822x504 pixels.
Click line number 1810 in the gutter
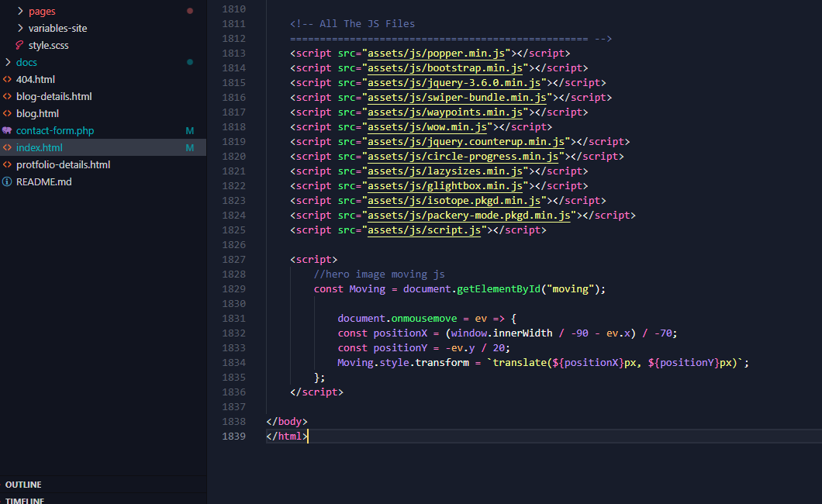click(234, 9)
